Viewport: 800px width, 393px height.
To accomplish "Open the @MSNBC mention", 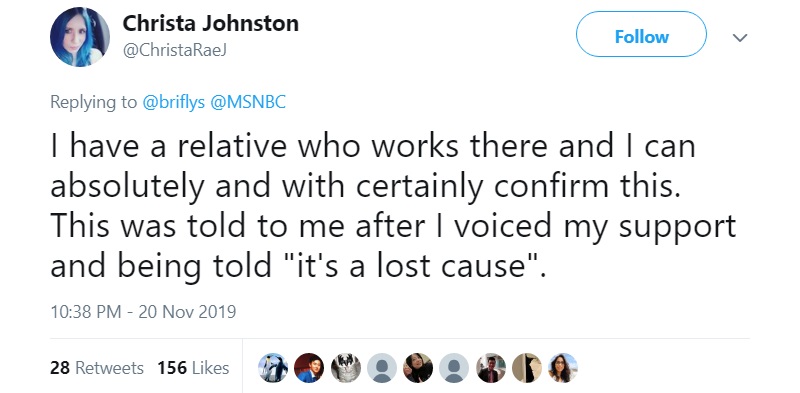I will (x=248, y=102).
